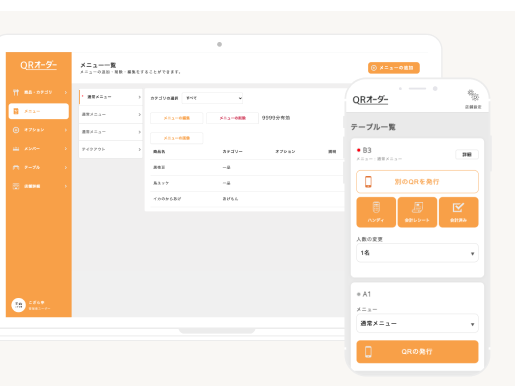Click the テーブル一覧 heading on the phone
The height and width of the screenshot is (386, 515).
[x=373, y=127]
